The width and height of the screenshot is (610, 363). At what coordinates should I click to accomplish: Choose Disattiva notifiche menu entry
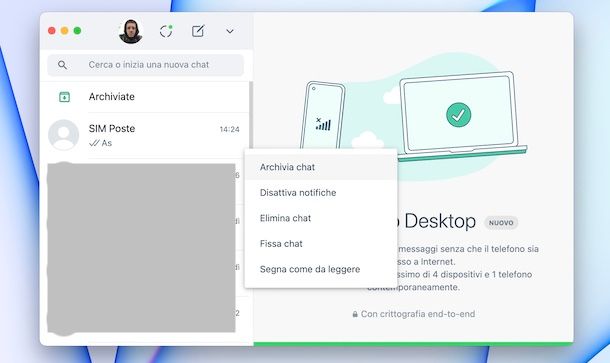coord(321,193)
